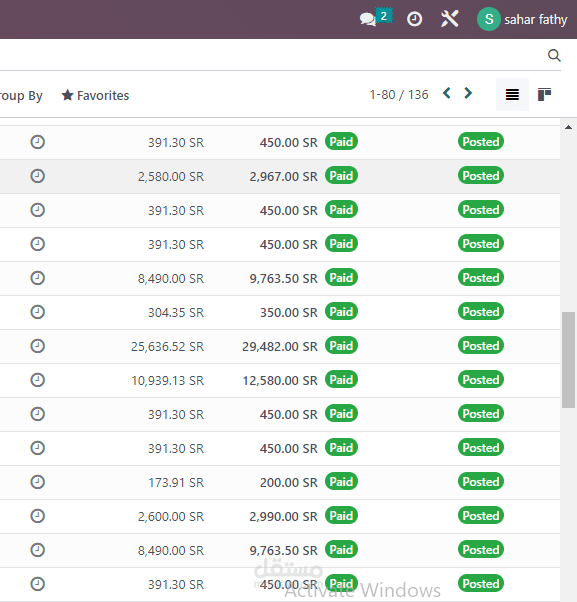577x602 pixels.
Task: Open the debug tools wrench icon
Action: tap(449, 18)
